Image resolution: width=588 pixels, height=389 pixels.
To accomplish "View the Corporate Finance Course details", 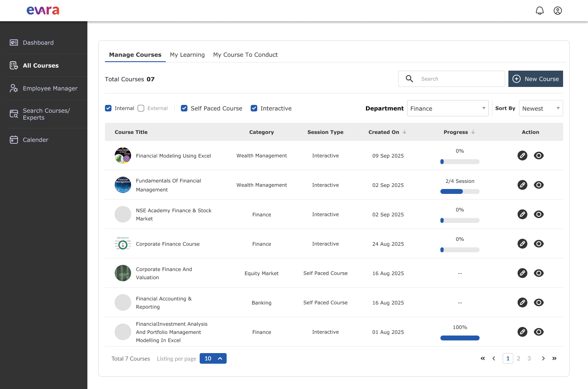I will 539,244.
